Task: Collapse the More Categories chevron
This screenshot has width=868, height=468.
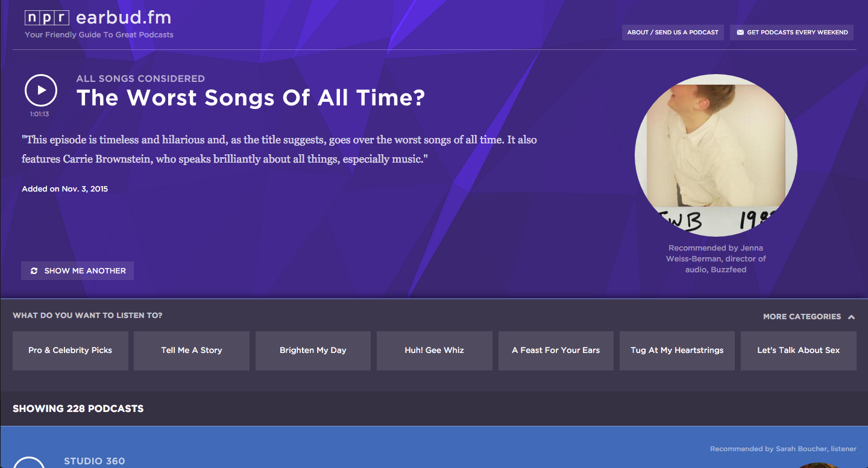Action: 851,317
